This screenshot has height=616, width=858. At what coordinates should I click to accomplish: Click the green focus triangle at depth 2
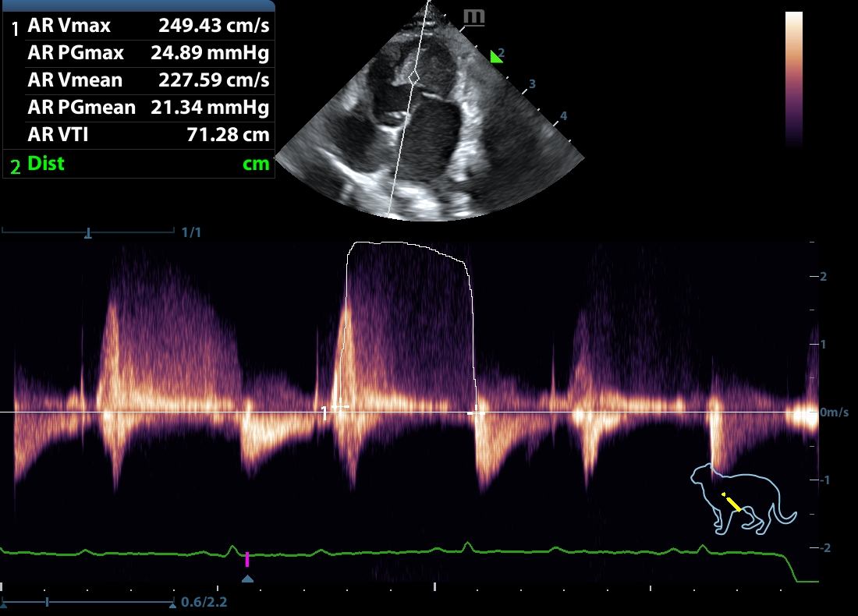click(x=495, y=56)
